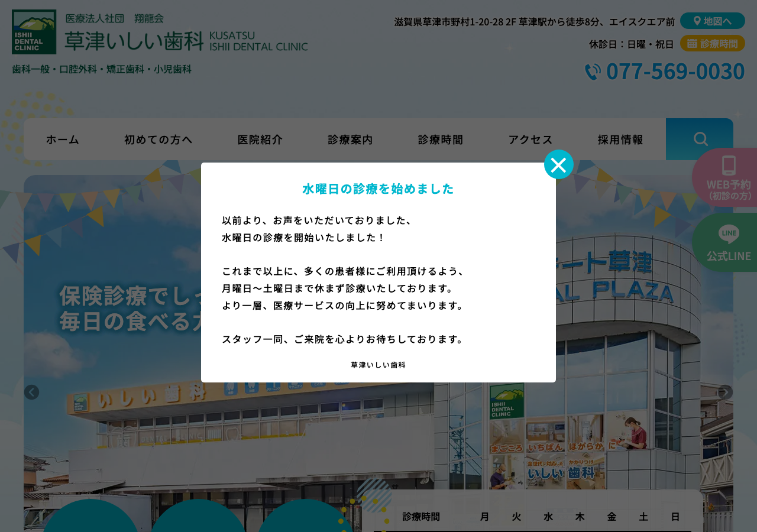Click the Ishii Dental Clinic logo
Screen dimensions: 757x532
click(x=34, y=32)
